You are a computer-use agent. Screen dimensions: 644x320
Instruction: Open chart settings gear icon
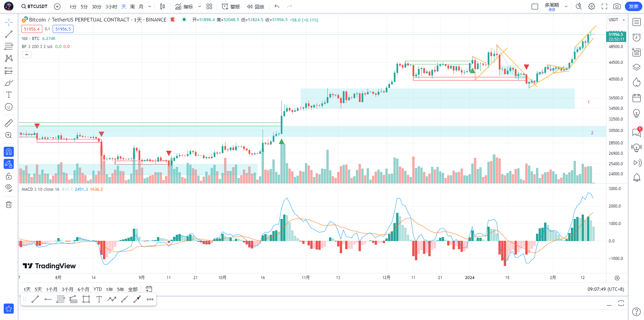[x=592, y=6]
